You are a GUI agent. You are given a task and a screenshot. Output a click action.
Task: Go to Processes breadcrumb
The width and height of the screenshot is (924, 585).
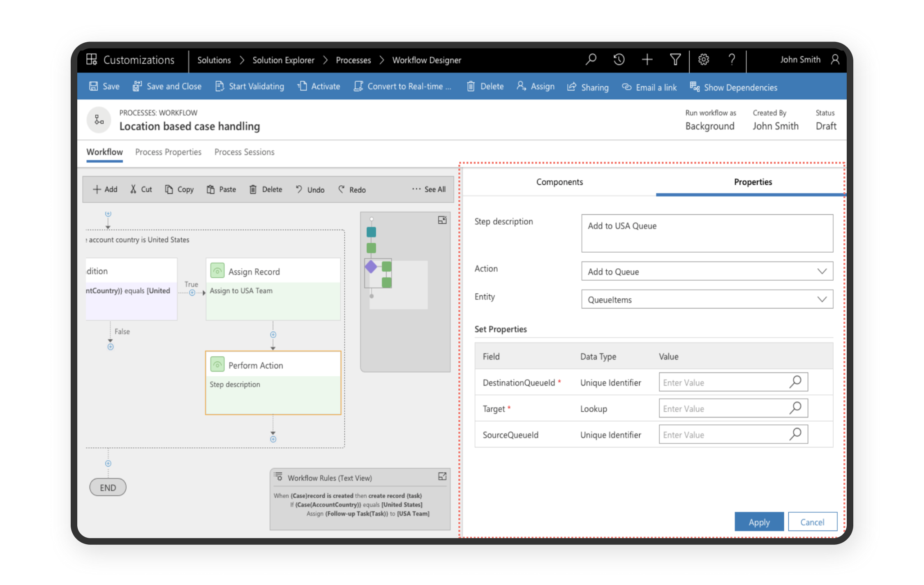click(x=353, y=60)
